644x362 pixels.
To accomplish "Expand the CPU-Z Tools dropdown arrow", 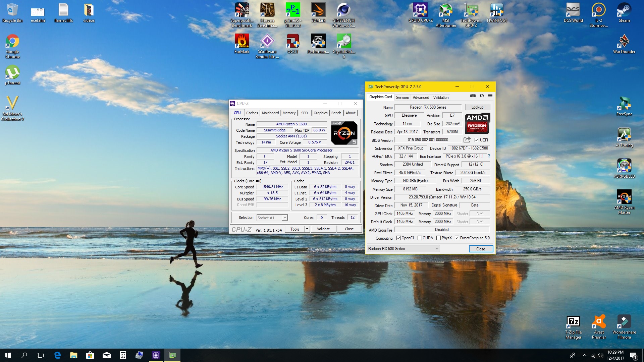I will 307,229.
